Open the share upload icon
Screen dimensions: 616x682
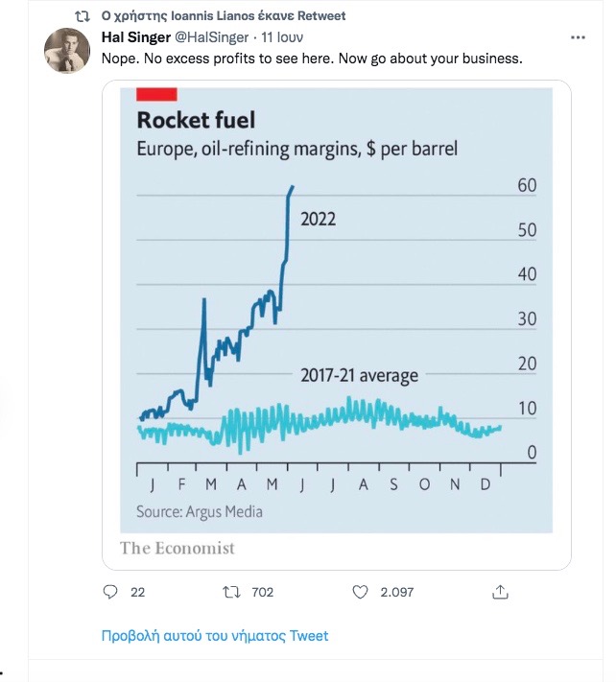[500, 592]
